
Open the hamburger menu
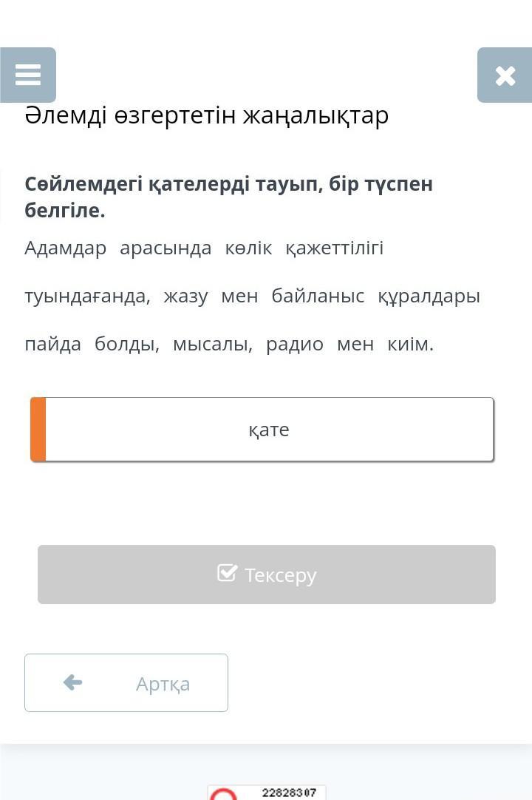(28, 75)
